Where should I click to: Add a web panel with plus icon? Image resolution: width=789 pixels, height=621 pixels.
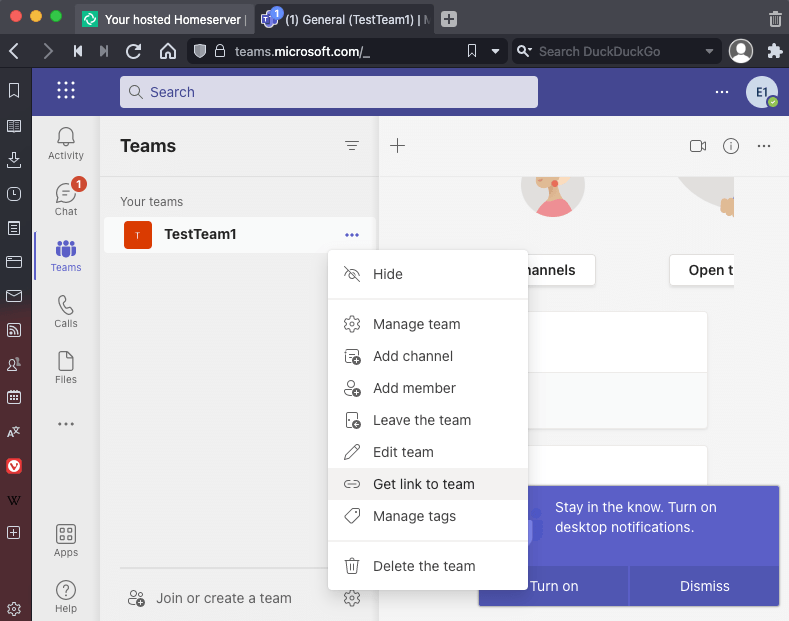coord(14,532)
